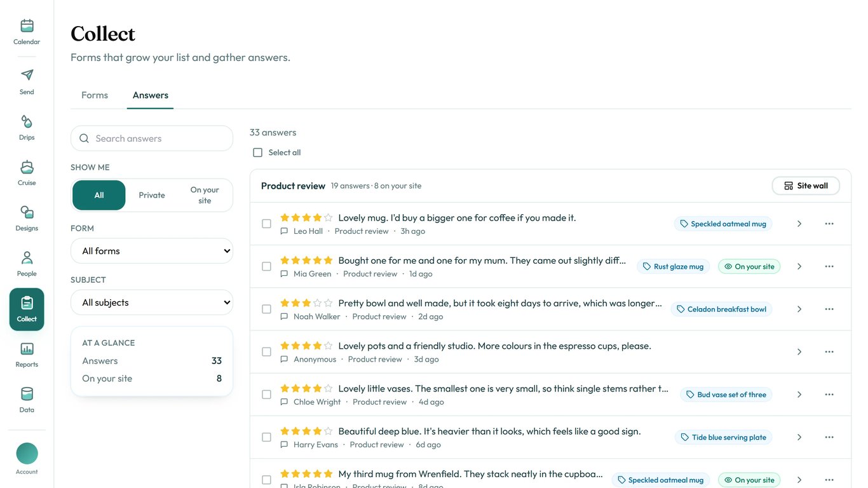Screen dimensions: 868x488
Task: Open more options for the Anonymous review
Action: (829, 351)
